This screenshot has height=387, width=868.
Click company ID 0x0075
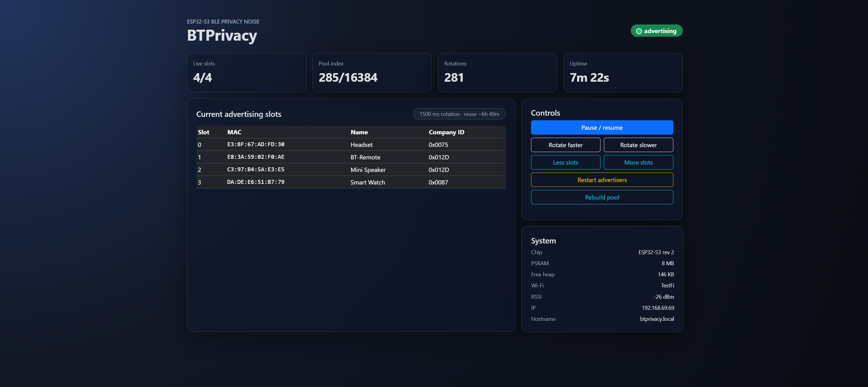click(x=438, y=145)
